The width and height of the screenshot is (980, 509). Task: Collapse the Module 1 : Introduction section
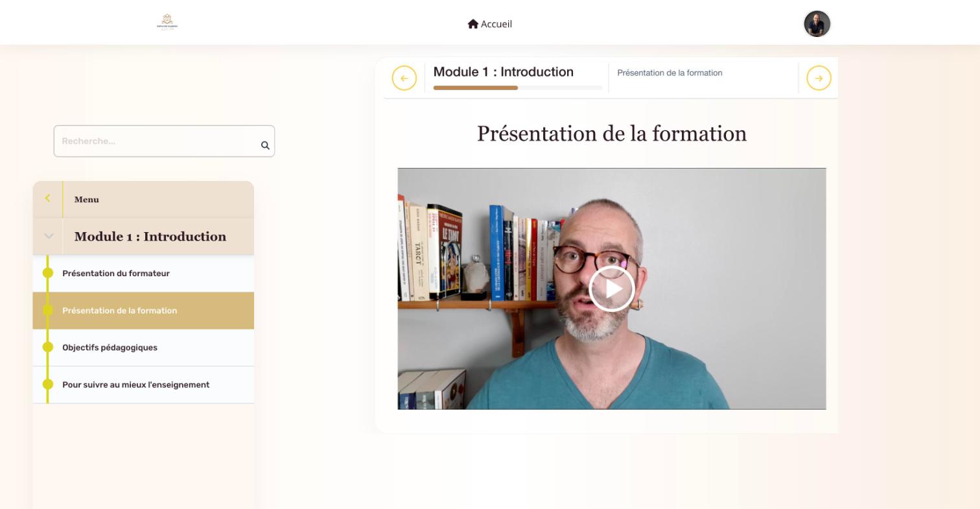pos(49,236)
